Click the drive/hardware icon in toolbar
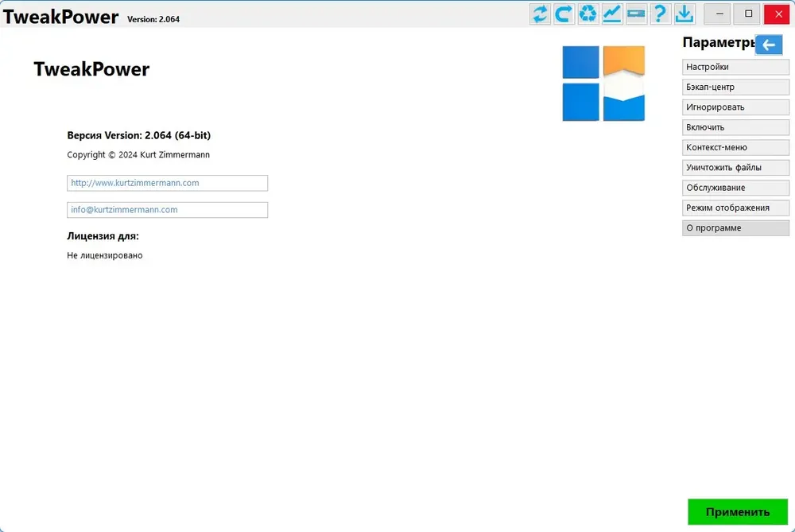Viewport: 795px width, 532px height. pos(636,14)
